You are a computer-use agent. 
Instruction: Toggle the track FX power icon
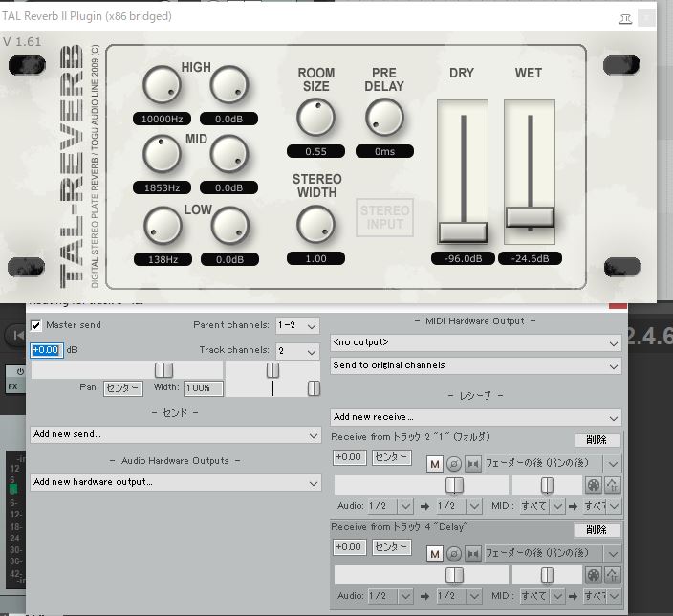[20, 371]
